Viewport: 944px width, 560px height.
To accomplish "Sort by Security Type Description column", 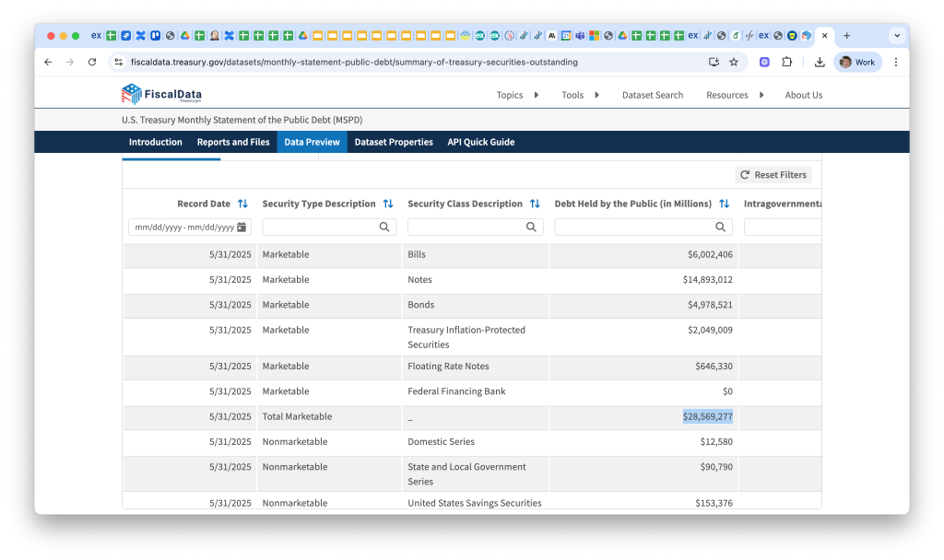I will (388, 204).
